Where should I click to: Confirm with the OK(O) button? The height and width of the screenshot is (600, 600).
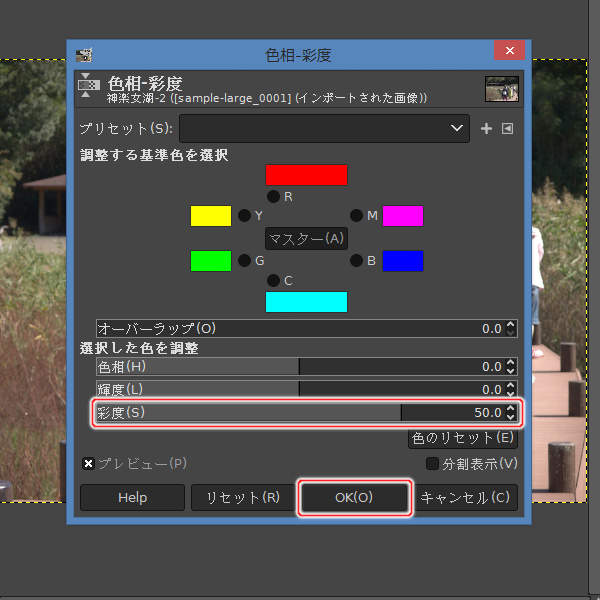(x=354, y=497)
